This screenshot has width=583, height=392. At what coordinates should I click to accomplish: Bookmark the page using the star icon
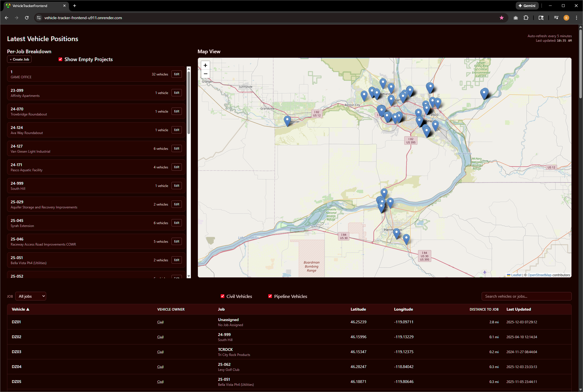tap(502, 17)
